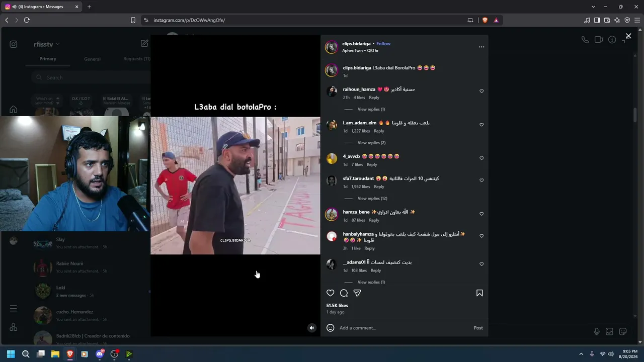644x362 pixels.
Task: Open the Brave Wallet icon
Action: (607, 20)
